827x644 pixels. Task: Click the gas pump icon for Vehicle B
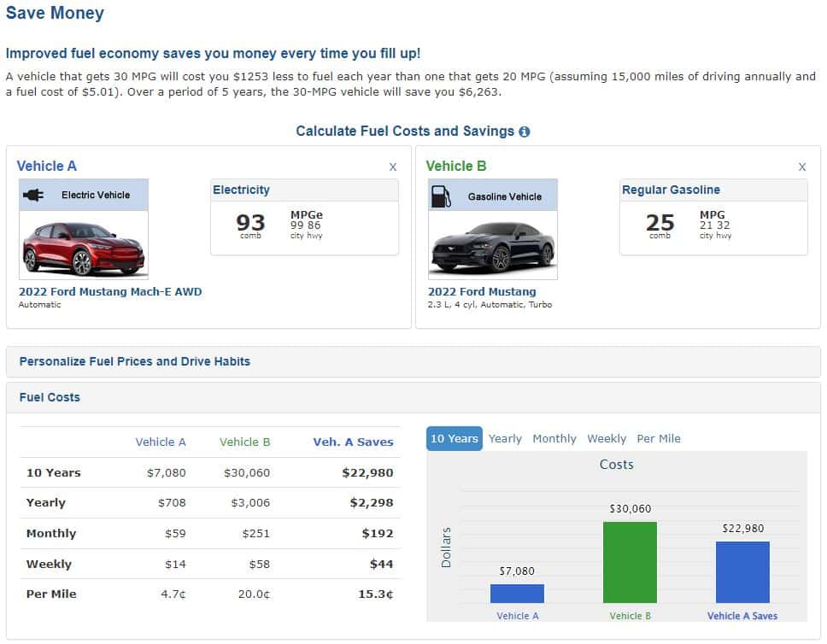coord(441,196)
